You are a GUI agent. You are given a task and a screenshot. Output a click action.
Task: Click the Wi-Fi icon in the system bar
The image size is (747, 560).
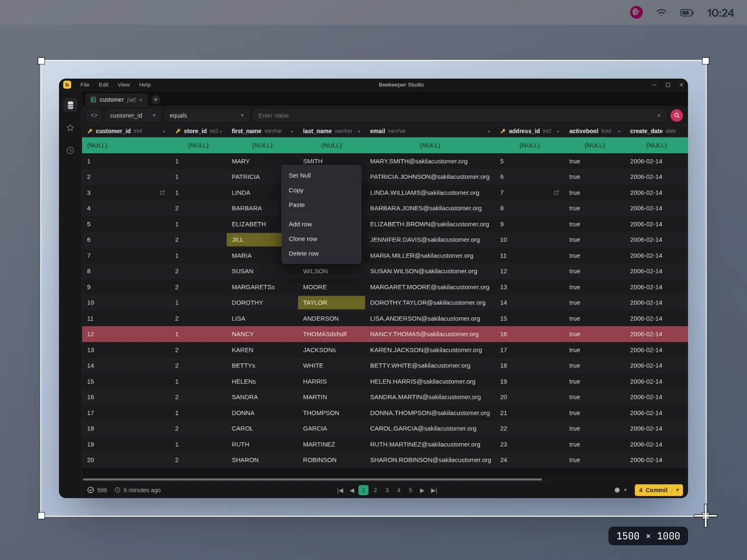(x=661, y=13)
